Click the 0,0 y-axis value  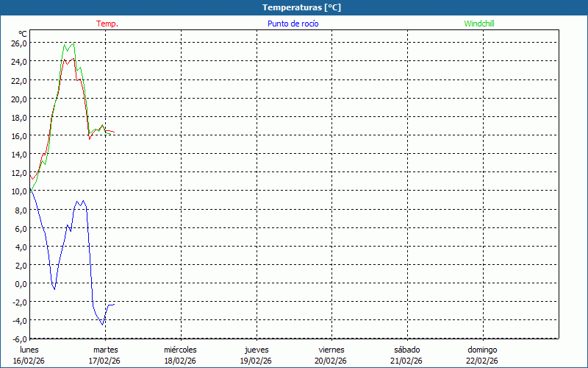click(x=21, y=284)
